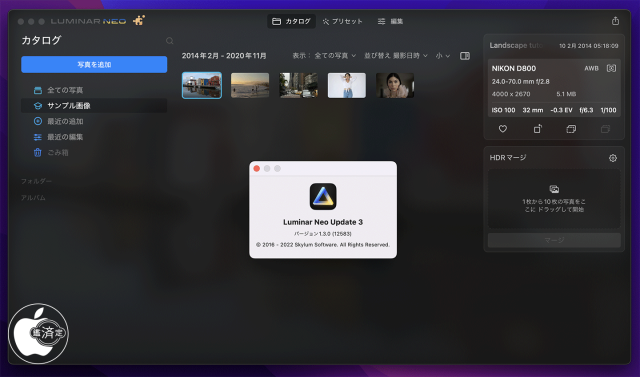The height and width of the screenshot is (377, 640).
Task: Open the 並び替え 撮影日時 dropdown
Action: 396,55
